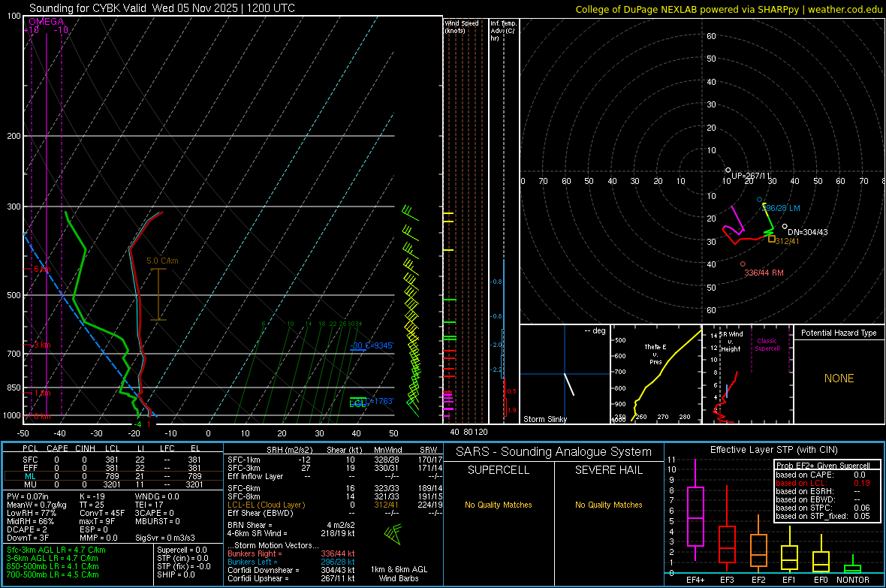Click the 1km & 6km AGL wind barbs icon
The image size is (886, 588).
coord(393,534)
